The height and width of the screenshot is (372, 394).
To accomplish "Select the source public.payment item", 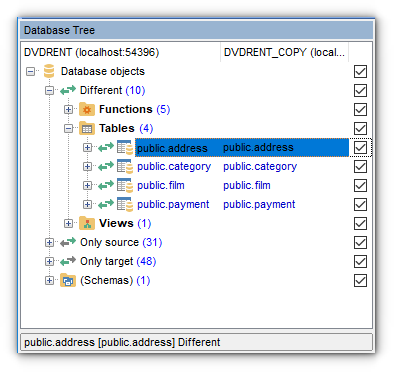I will tap(173, 204).
